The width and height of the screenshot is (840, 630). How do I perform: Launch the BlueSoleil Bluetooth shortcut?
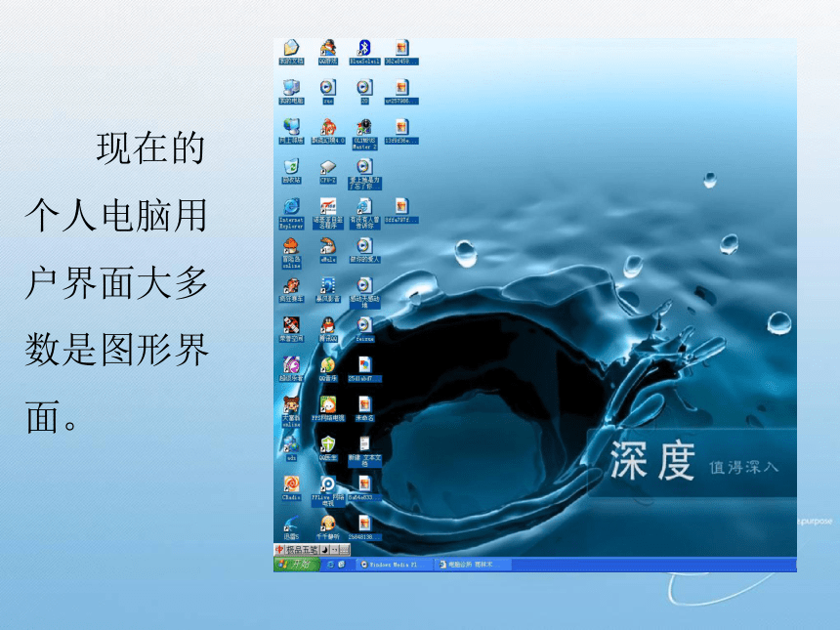[364, 52]
